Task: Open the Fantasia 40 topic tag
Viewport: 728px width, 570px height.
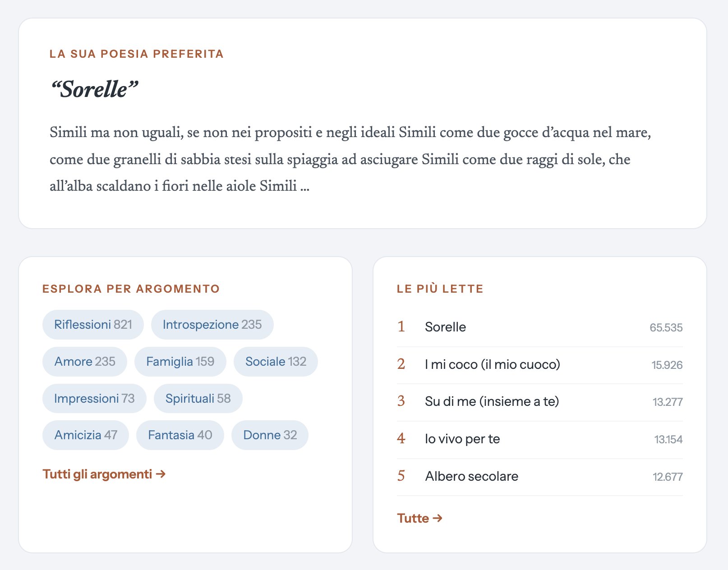Action: pyautogui.click(x=180, y=435)
